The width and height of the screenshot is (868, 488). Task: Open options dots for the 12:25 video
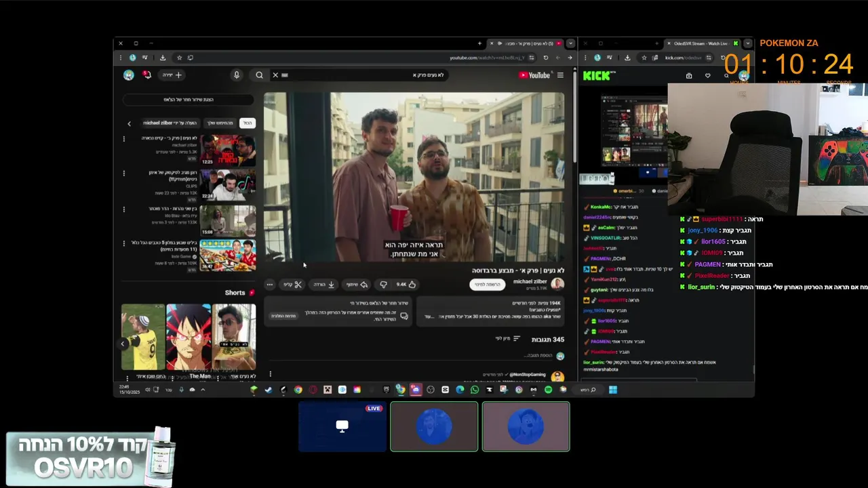pos(123,139)
